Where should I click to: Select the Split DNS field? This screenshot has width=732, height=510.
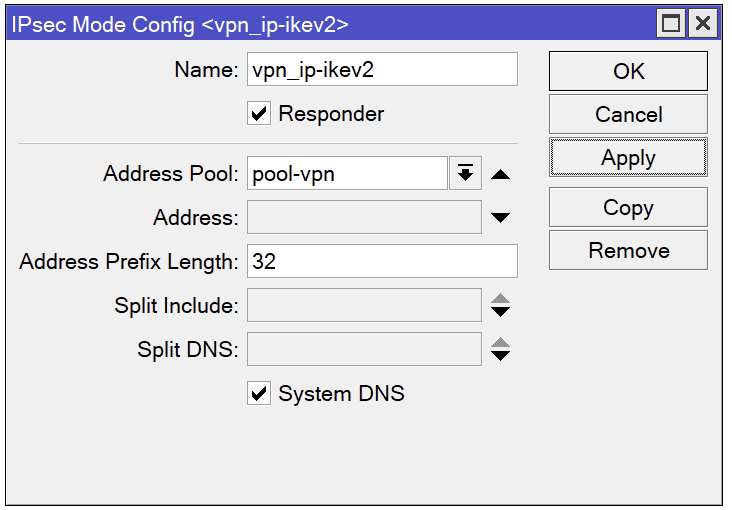tap(364, 349)
